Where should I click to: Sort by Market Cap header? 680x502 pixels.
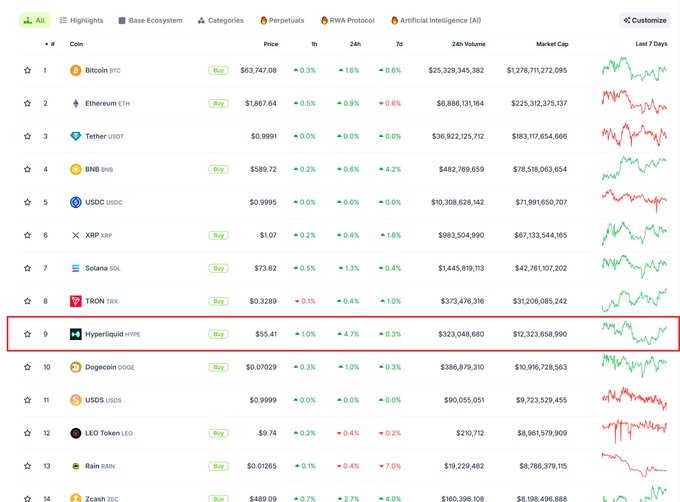tap(552, 44)
